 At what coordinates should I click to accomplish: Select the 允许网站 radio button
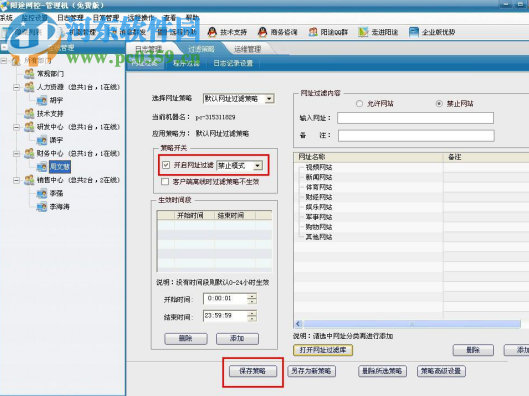point(359,104)
